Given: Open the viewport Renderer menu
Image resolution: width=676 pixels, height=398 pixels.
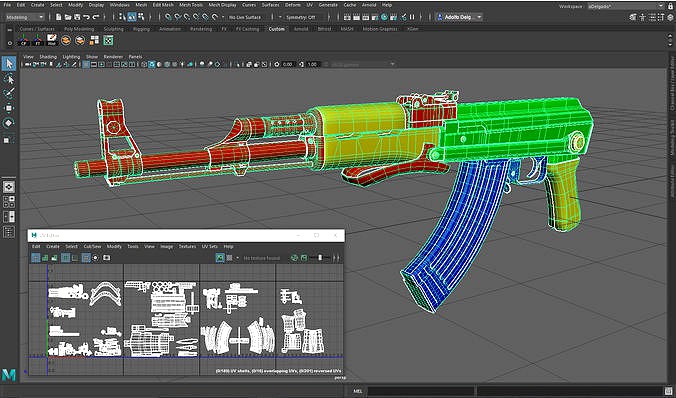Looking at the screenshot, I should [x=113, y=56].
